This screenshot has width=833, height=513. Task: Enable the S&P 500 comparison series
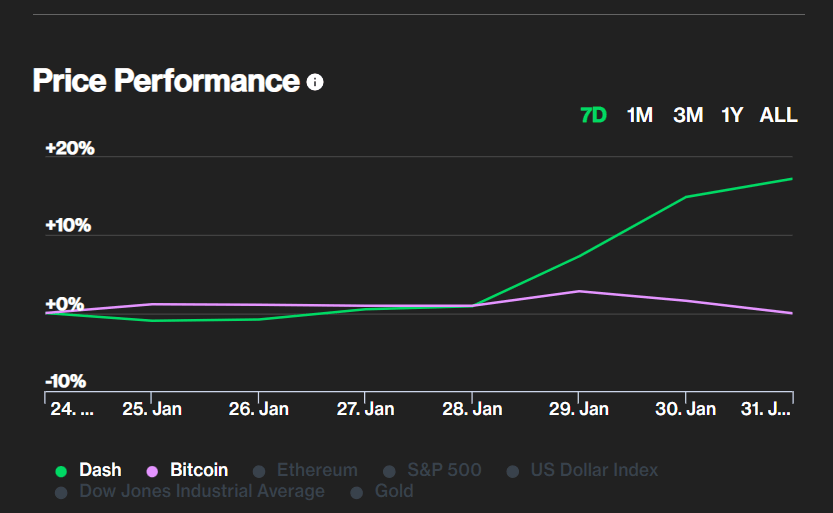click(443, 470)
